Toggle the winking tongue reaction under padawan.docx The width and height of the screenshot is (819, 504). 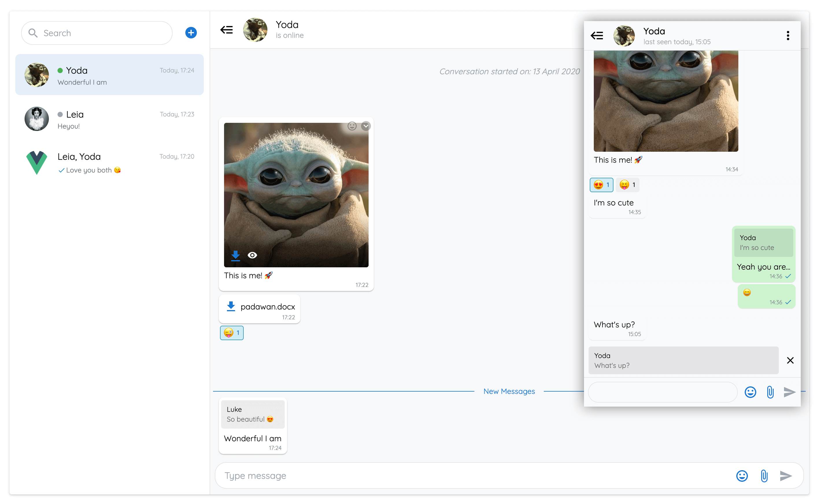point(232,332)
